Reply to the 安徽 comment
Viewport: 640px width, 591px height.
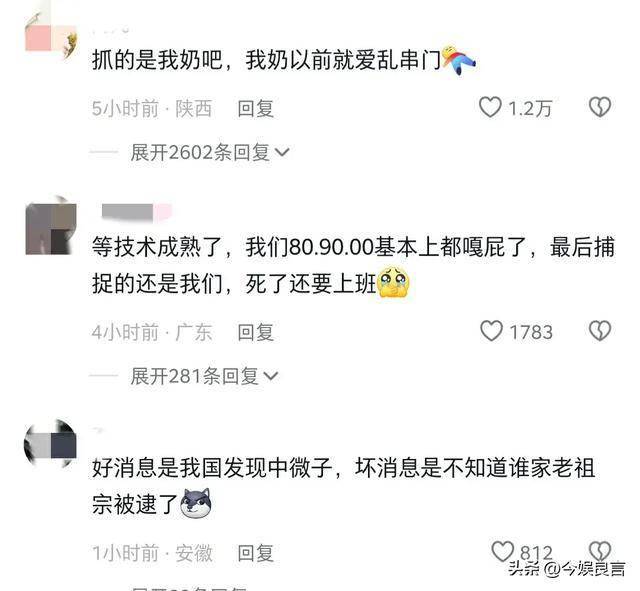pos(256,553)
